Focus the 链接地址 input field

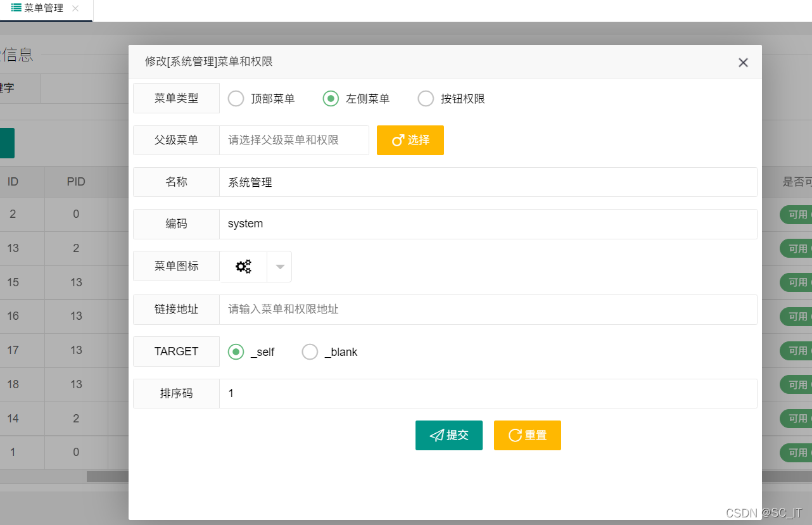tap(488, 310)
